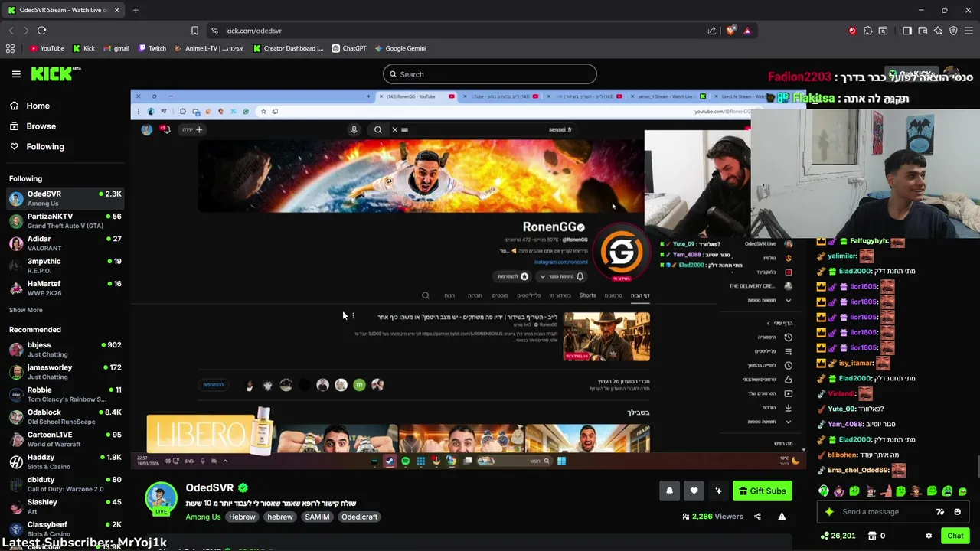This screenshot has height=551, width=980.
Task: Toggle the heart follow button for OdedSVR
Action: [x=694, y=491]
